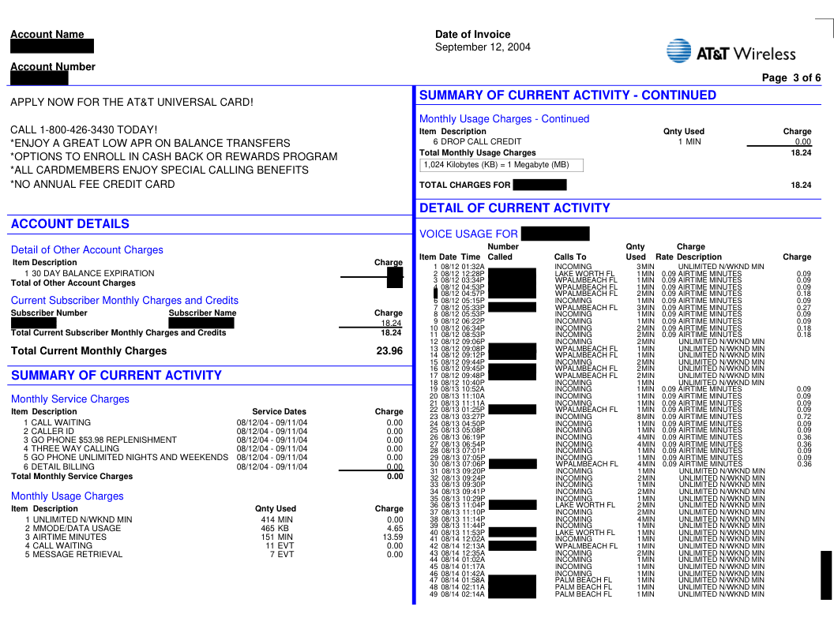Click the Date of Invoice heading
834x644 pixels.
472,34
